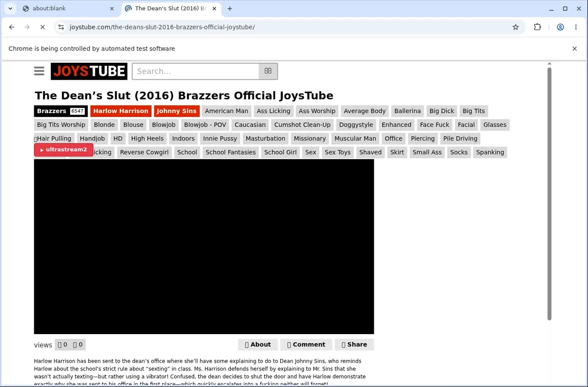
Task: Open the Comment section tab
Action: coord(306,344)
